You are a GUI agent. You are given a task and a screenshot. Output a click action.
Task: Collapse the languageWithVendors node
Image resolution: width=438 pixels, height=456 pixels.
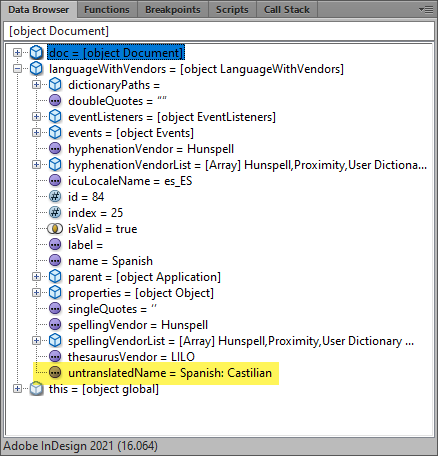(x=17, y=69)
